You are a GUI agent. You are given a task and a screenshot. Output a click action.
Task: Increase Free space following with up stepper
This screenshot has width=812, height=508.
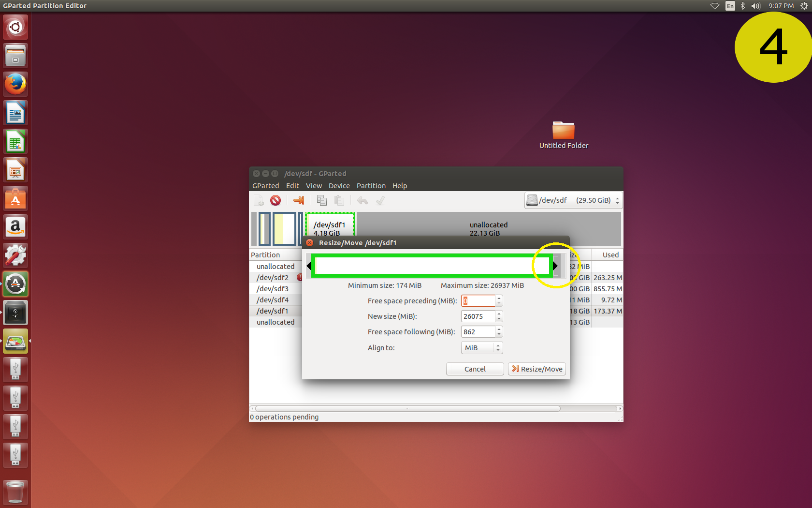point(499,329)
